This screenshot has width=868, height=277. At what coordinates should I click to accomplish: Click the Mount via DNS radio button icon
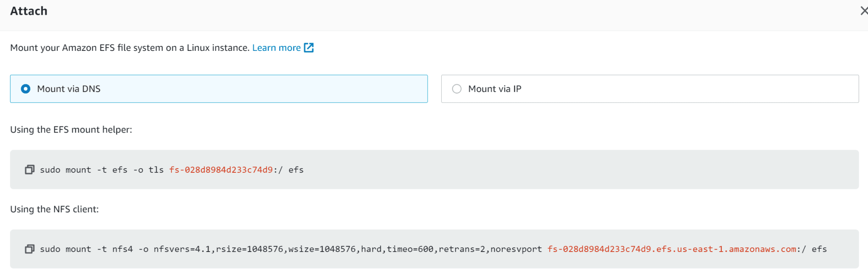click(25, 89)
